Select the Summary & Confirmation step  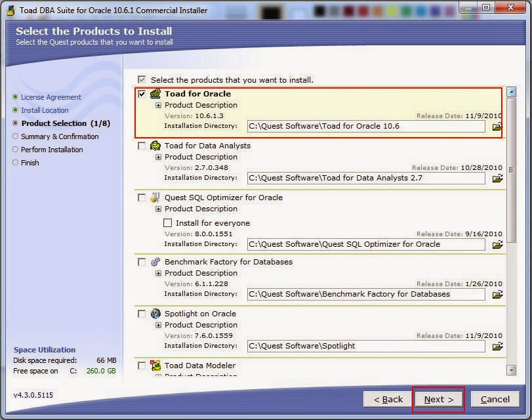[x=60, y=136]
